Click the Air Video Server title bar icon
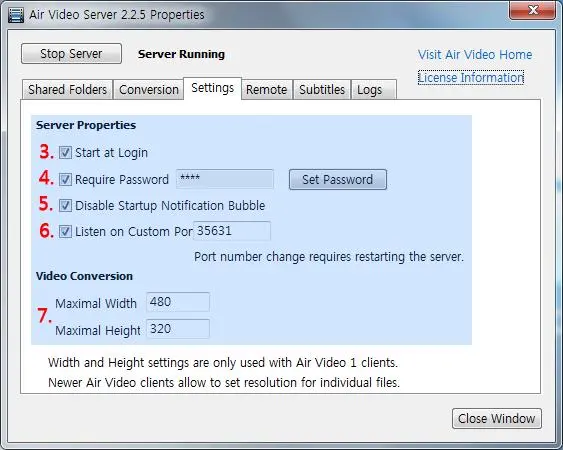The width and height of the screenshot is (563, 450). point(16,15)
